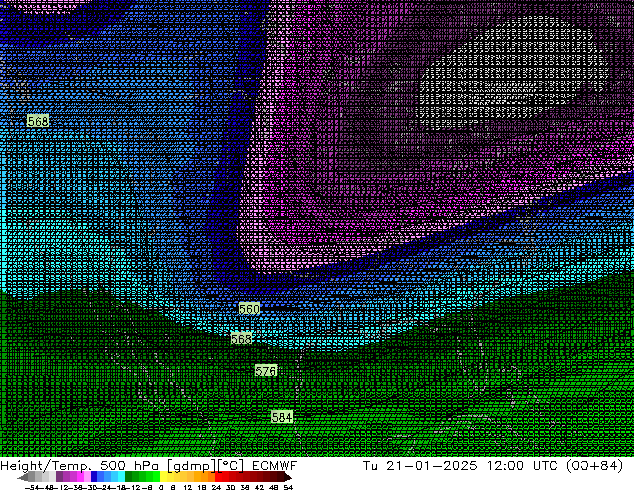Click the grey arrow at the legend's cold end

click(x=23, y=477)
